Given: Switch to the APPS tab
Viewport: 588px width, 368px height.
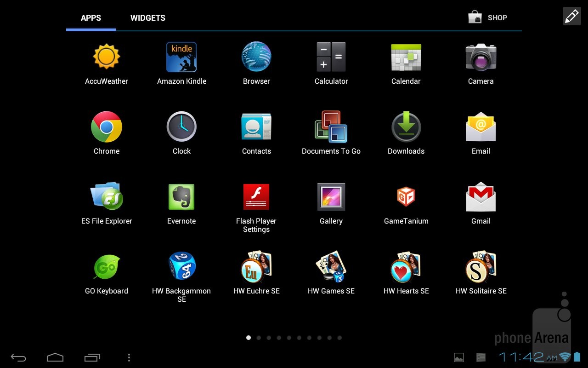Looking at the screenshot, I should click(x=91, y=18).
